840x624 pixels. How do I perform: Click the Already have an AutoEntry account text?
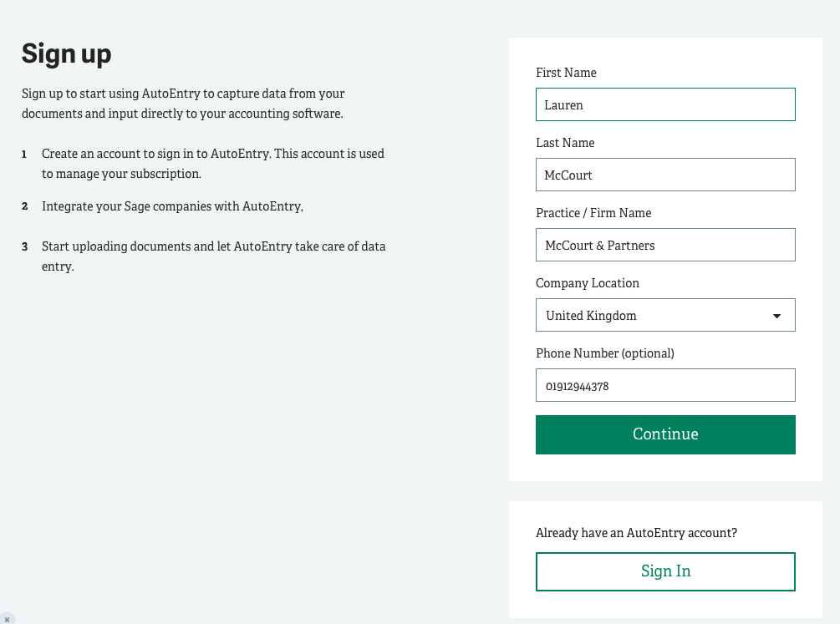[x=636, y=533]
